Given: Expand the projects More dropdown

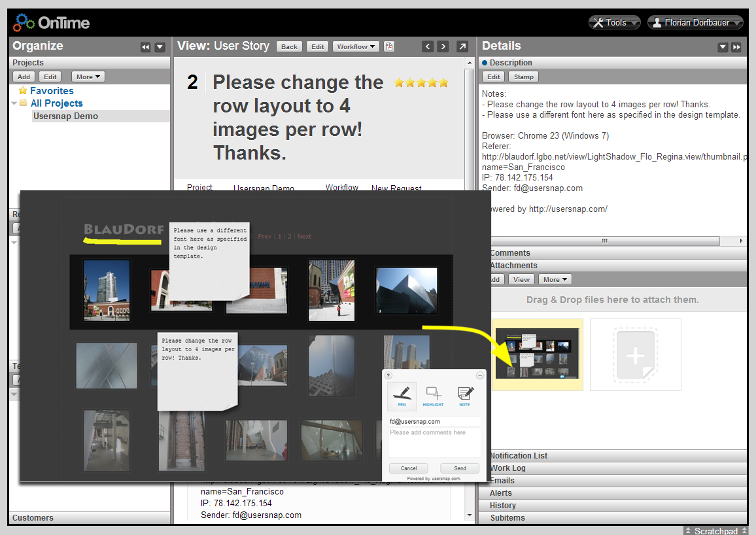Looking at the screenshot, I should pos(88,77).
